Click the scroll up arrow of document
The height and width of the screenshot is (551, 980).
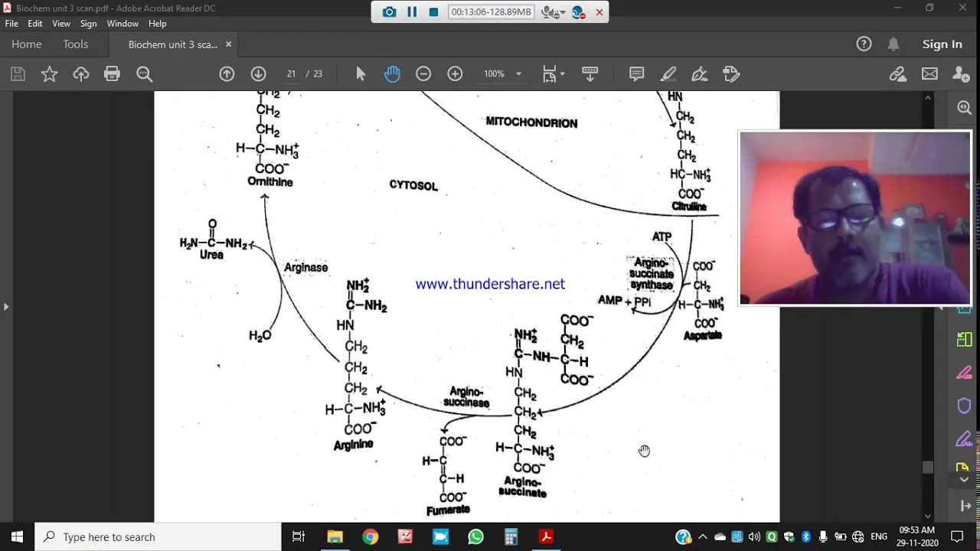928,98
